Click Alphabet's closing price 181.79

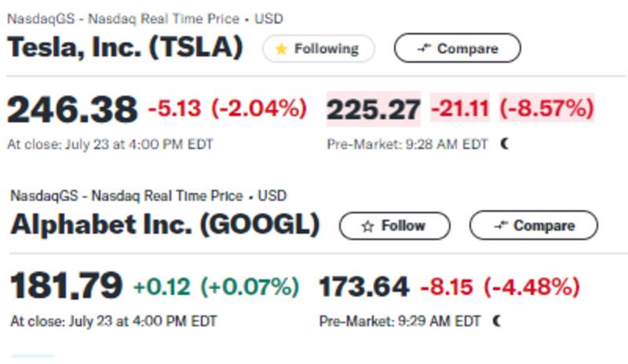point(67,286)
